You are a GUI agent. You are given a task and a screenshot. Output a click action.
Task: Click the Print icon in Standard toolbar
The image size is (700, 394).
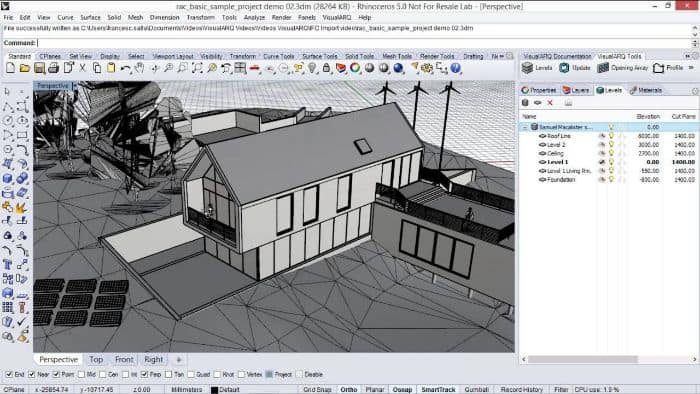(x=54, y=68)
